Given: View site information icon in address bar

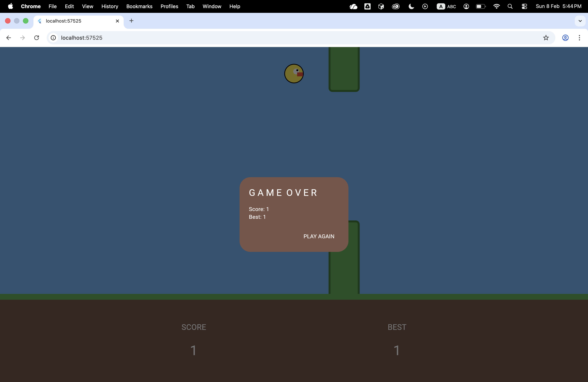Looking at the screenshot, I should point(53,38).
